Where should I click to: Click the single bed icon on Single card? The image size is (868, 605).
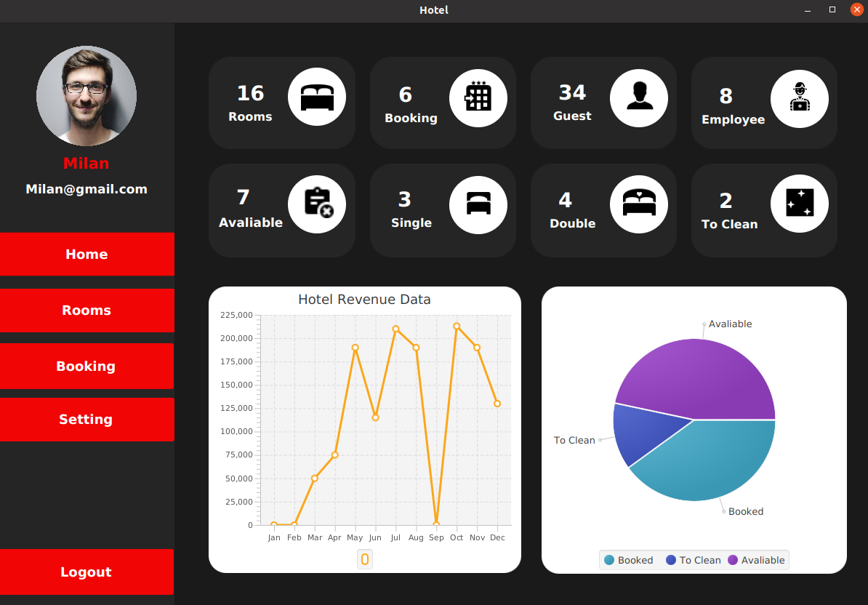pos(478,204)
